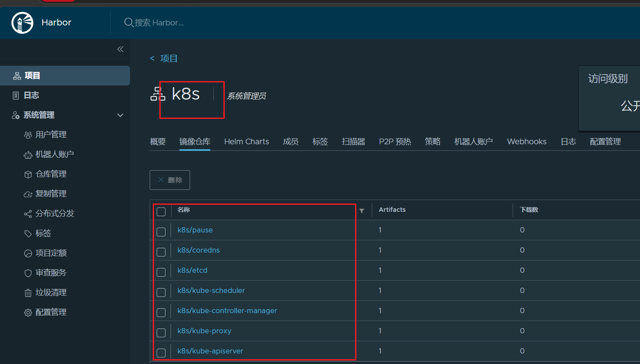Open the k8s/kube-scheduler repository link
Screen dimensions: 640x364
pos(211,290)
